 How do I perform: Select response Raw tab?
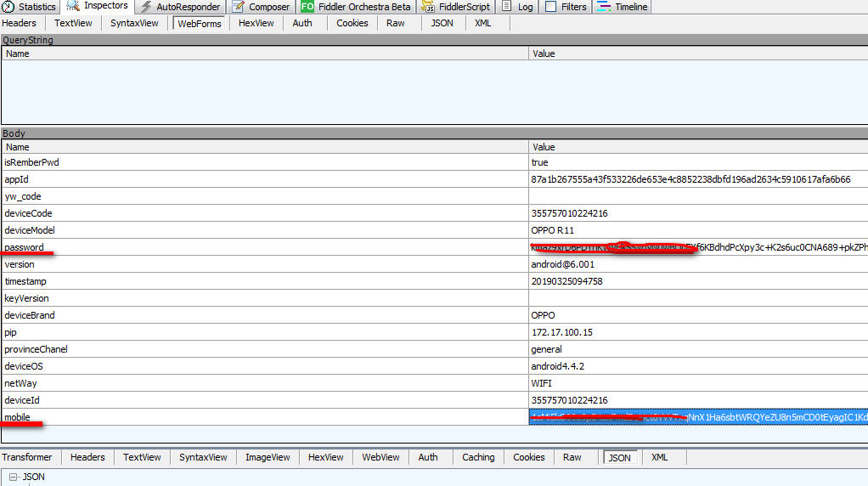click(x=572, y=457)
